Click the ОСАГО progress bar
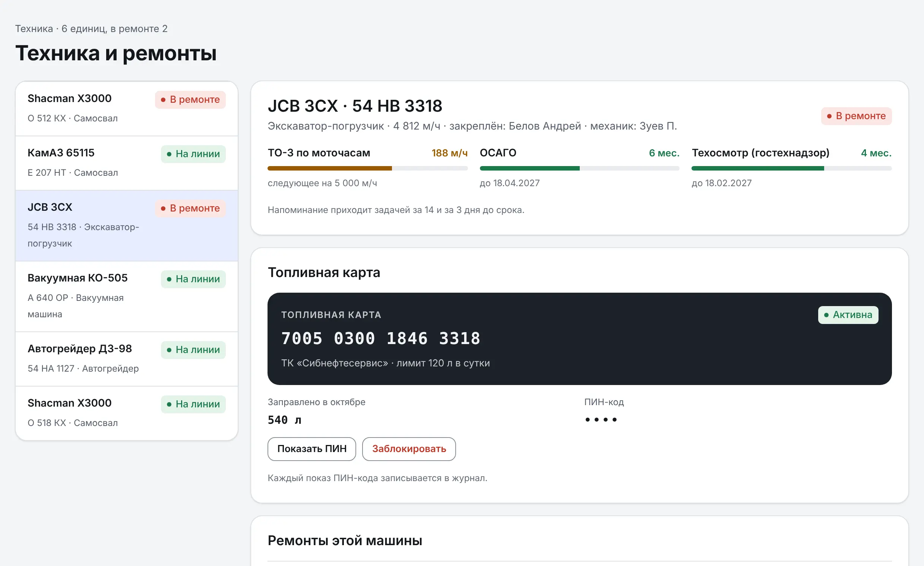Screen dimensions: 924x566 coord(579,168)
